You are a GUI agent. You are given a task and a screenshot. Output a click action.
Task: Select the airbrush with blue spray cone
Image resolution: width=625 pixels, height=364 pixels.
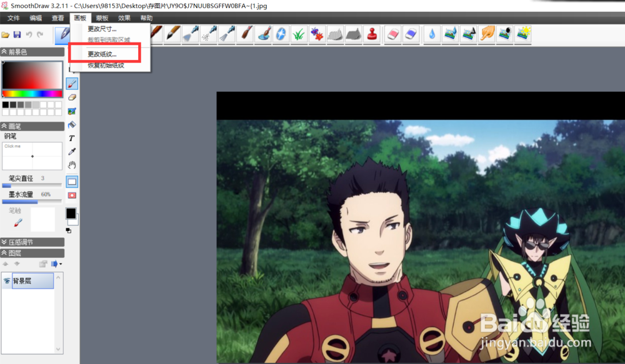point(191,34)
